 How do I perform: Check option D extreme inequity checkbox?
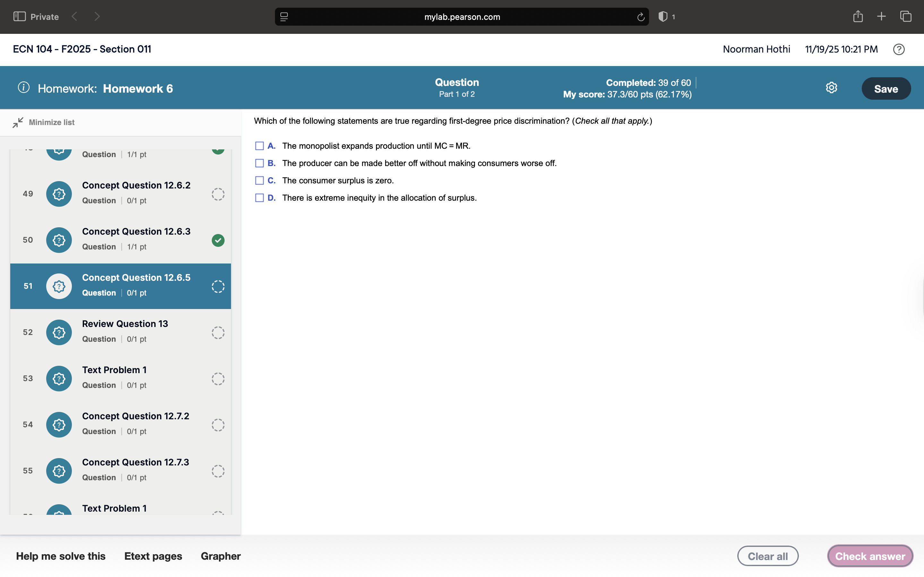(x=259, y=198)
